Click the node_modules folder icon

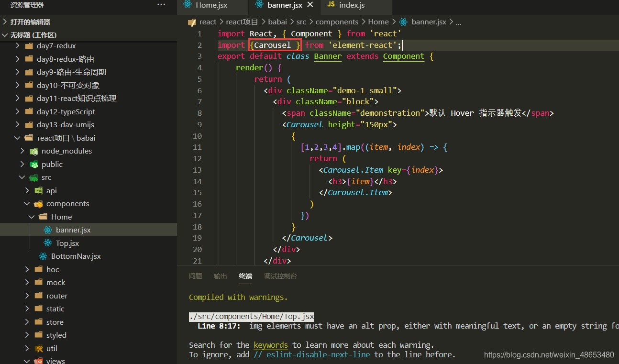click(34, 151)
